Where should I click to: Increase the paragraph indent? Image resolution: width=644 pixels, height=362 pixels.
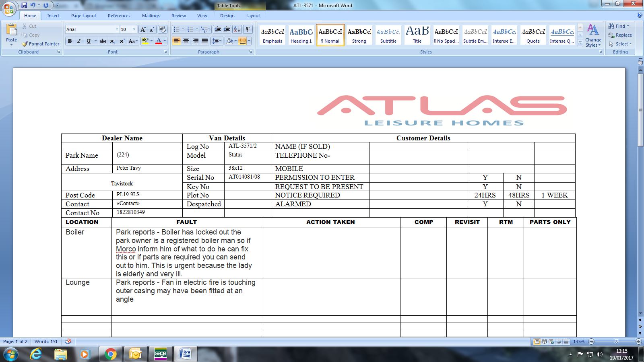tap(227, 29)
